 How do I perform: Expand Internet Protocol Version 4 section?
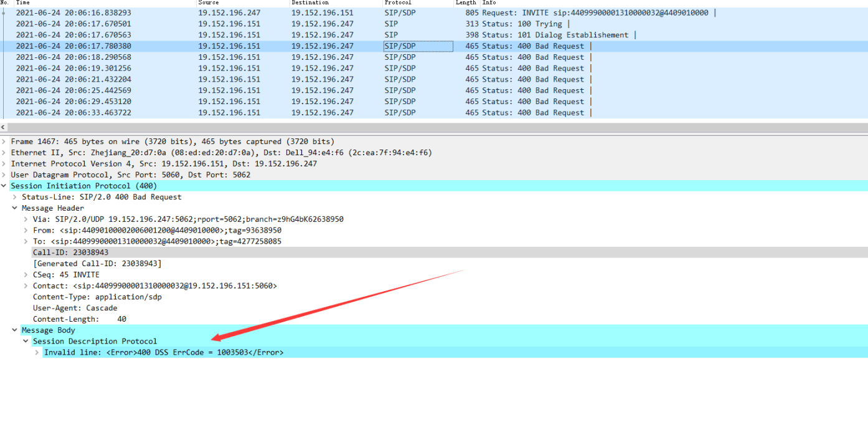(x=4, y=164)
